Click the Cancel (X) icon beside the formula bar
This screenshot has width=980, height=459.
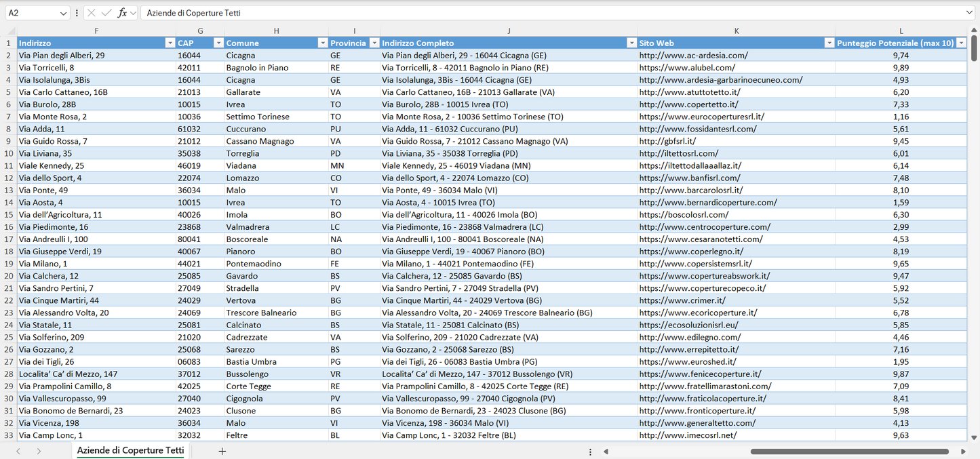point(91,12)
